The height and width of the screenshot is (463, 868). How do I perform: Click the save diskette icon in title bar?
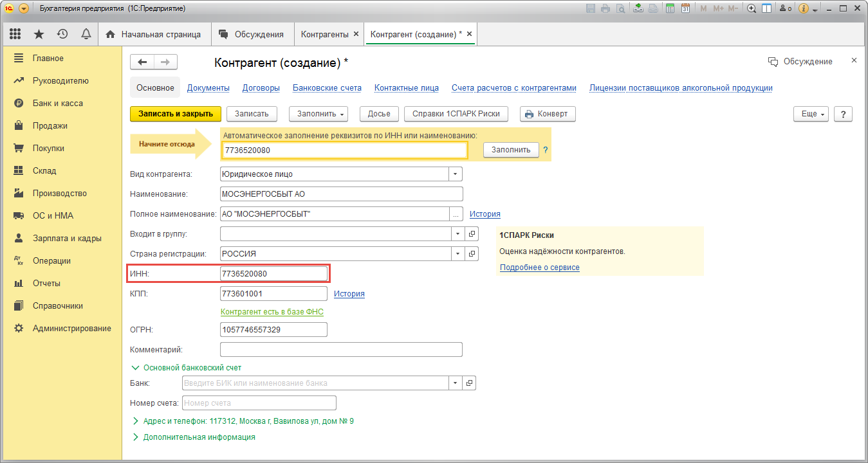(591, 8)
